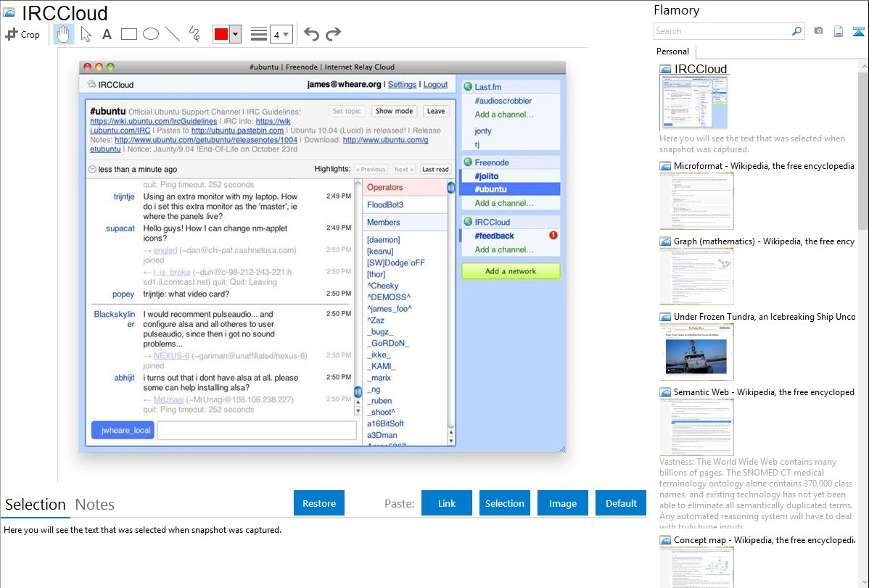Select the straight line tool
This screenshot has width=869, height=588.
pyautogui.click(x=173, y=34)
